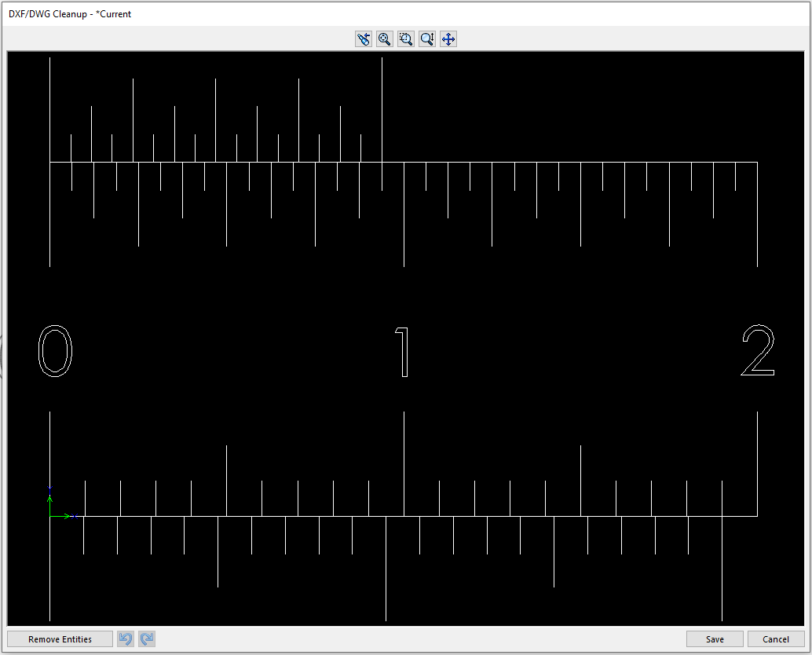This screenshot has height=655, width=812.
Task: Activate the Zoom to Fit tool
Action: coord(384,38)
